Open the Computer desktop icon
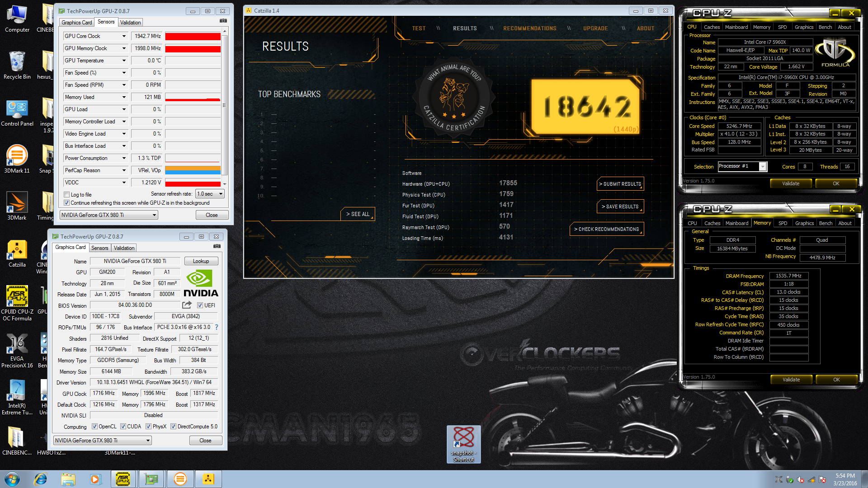 (17, 19)
